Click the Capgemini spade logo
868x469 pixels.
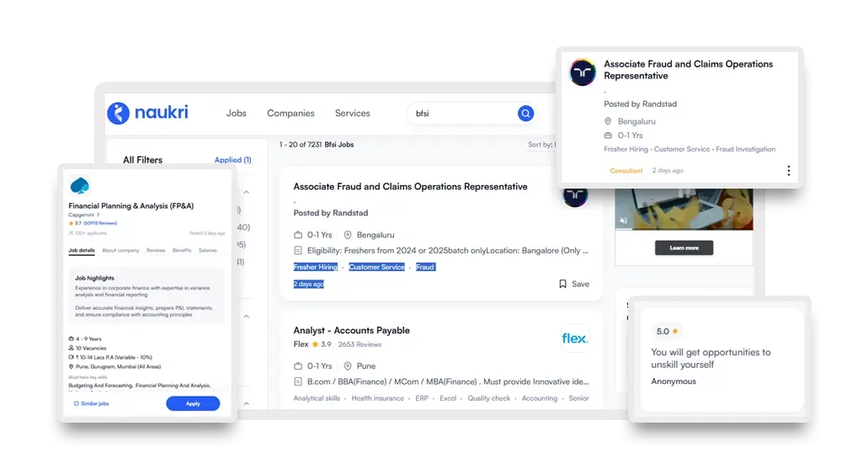tap(80, 185)
